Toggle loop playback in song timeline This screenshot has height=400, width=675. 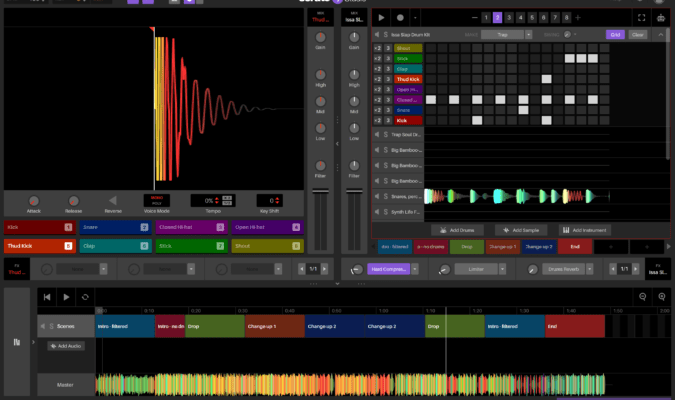pyautogui.click(x=85, y=297)
